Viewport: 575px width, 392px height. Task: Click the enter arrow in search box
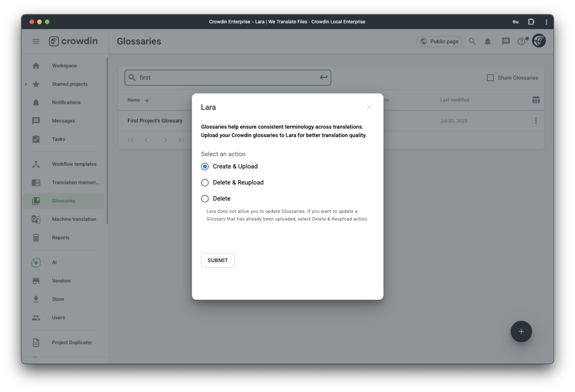coord(323,77)
